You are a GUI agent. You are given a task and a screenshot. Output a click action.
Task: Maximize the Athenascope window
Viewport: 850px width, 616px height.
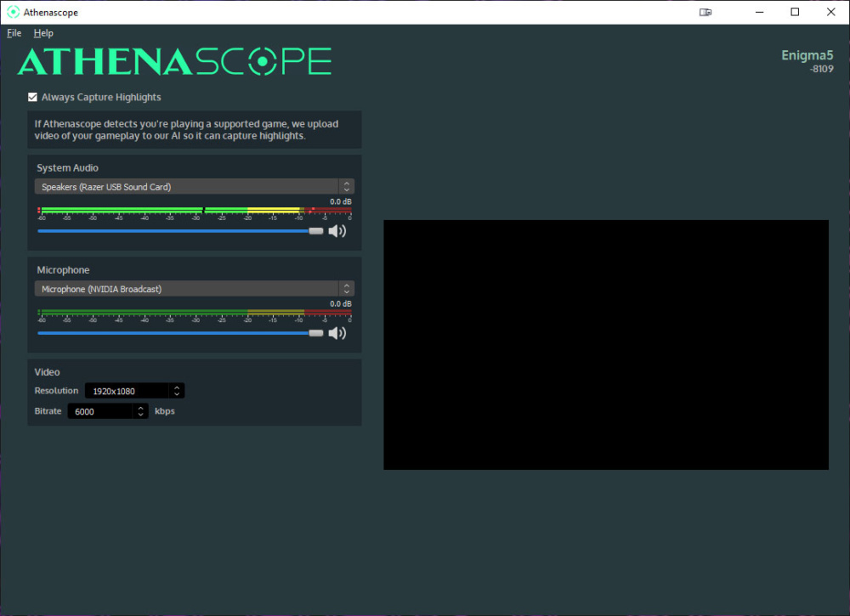pos(795,12)
